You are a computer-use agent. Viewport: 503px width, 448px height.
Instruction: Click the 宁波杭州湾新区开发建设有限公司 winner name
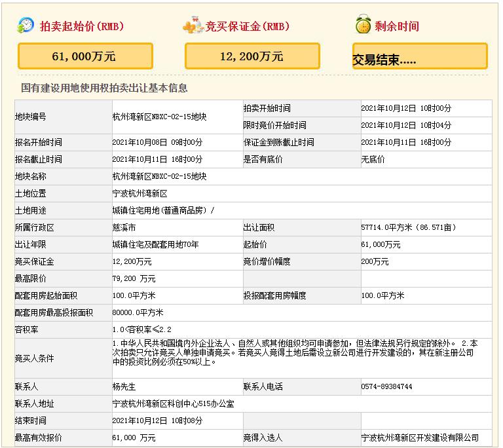pyautogui.click(x=420, y=438)
